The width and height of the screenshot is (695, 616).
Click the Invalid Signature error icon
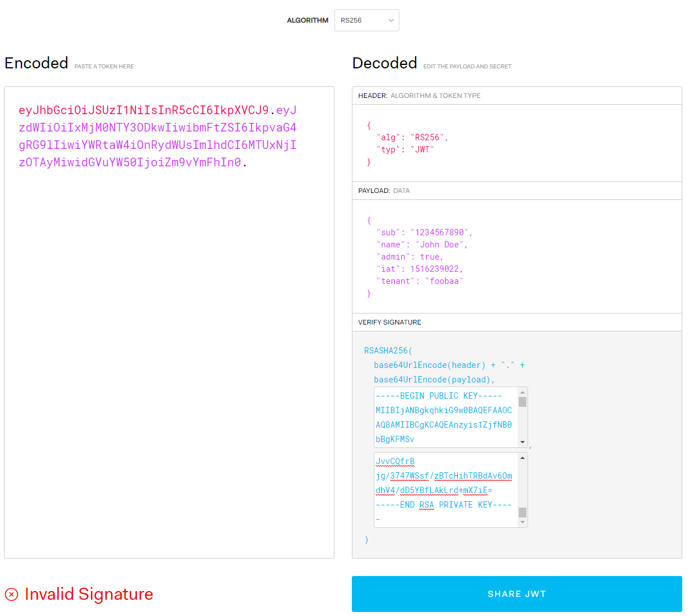(x=12, y=595)
